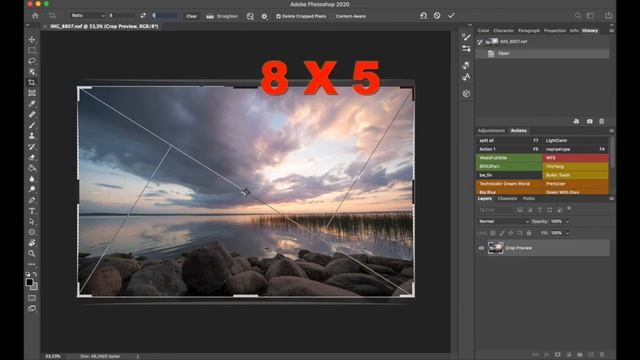Viewport: 640px width, 360px height.
Task: Switch to the Paragraph tab
Action: pos(529,31)
